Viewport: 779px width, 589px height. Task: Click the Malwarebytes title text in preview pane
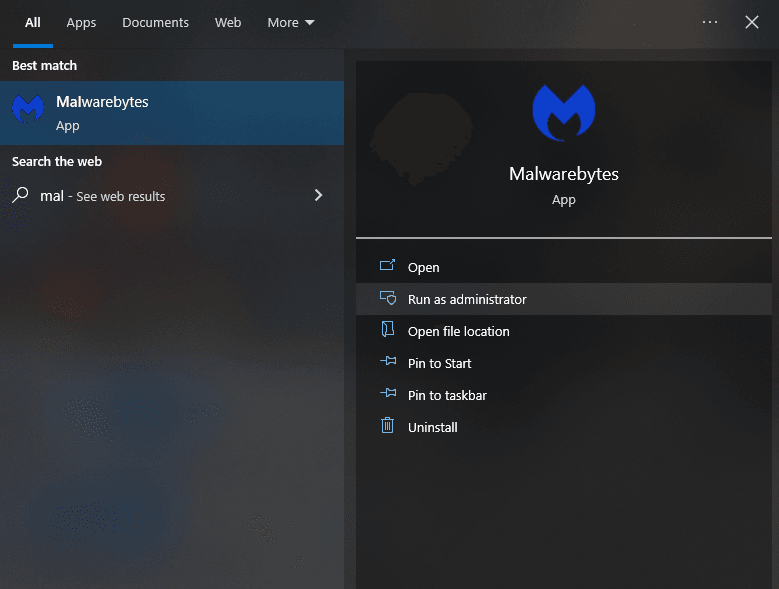pyautogui.click(x=563, y=174)
